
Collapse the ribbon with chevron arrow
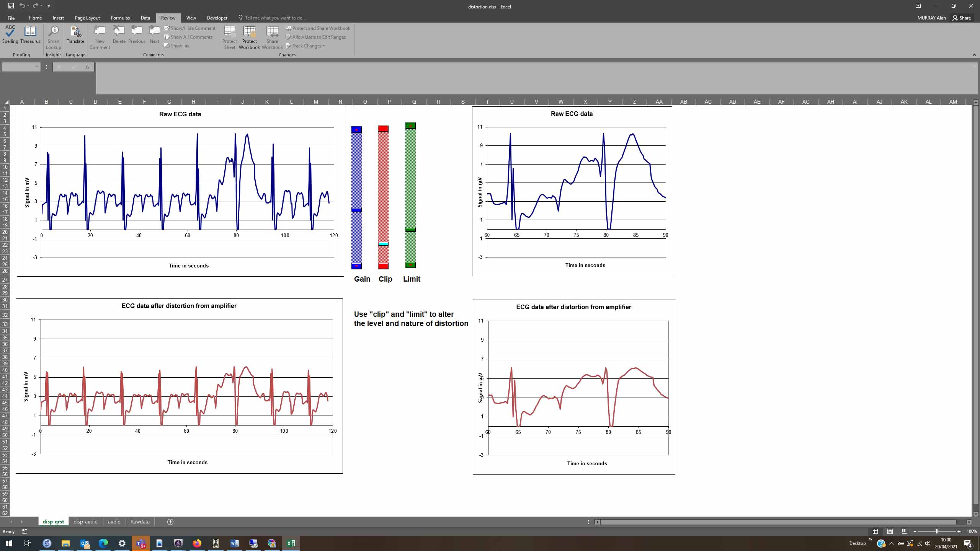[974, 55]
